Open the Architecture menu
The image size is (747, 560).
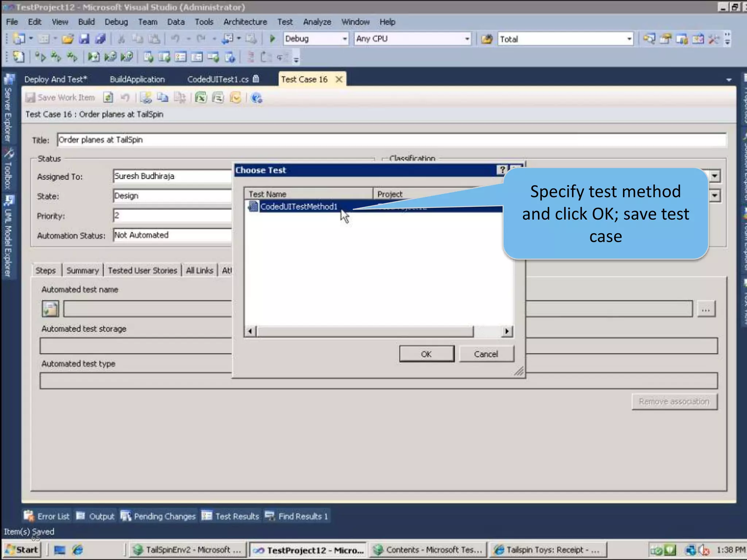pyautogui.click(x=245, y=22)
